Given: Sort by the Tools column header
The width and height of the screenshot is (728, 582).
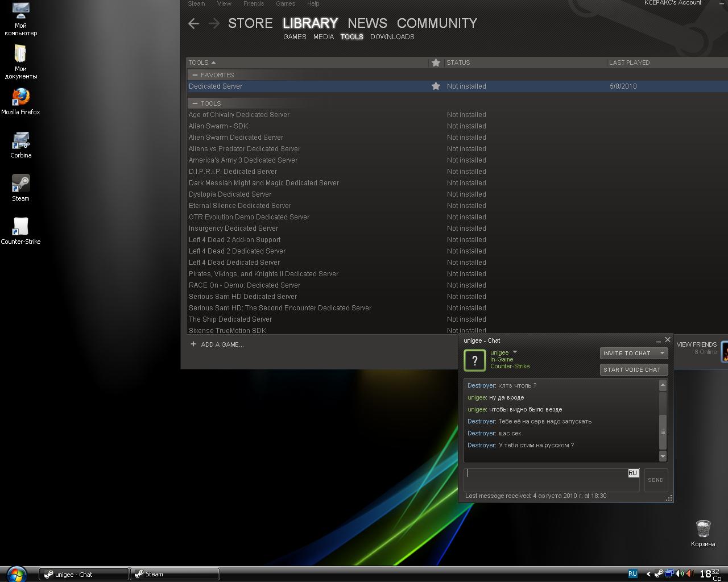Looking at the screenshot, I should click(307, 63).
